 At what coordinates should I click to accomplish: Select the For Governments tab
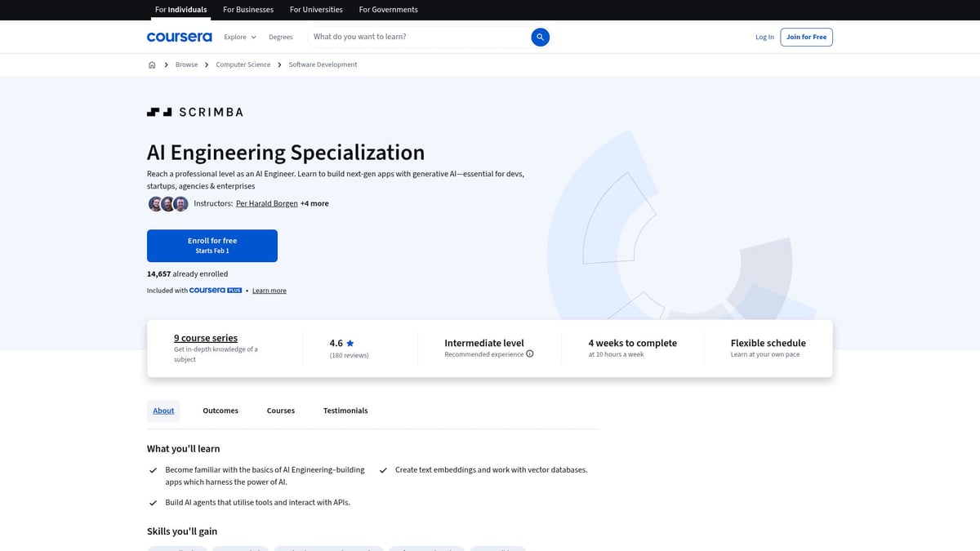pyautogui.click(x=388, y=10)
